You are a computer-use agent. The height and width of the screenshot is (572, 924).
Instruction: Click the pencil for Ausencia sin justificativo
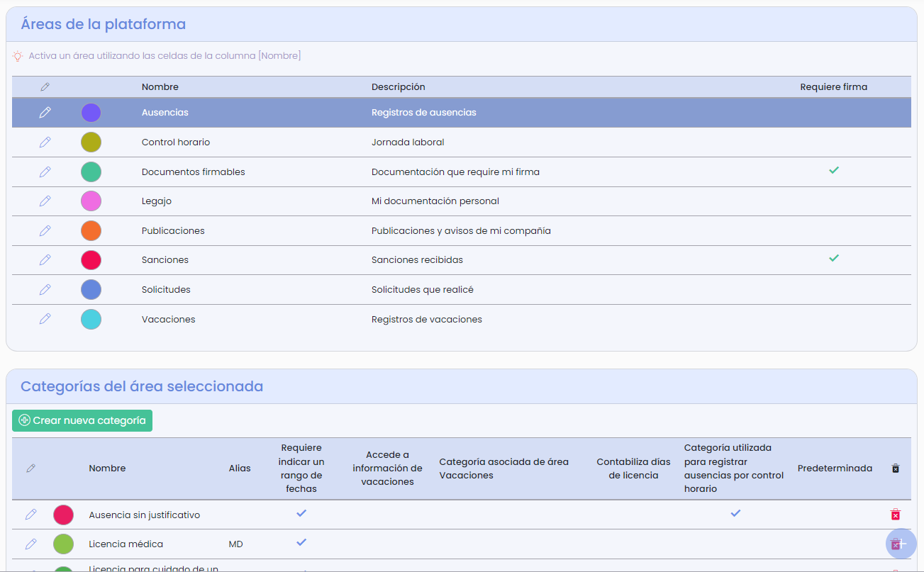30,514
